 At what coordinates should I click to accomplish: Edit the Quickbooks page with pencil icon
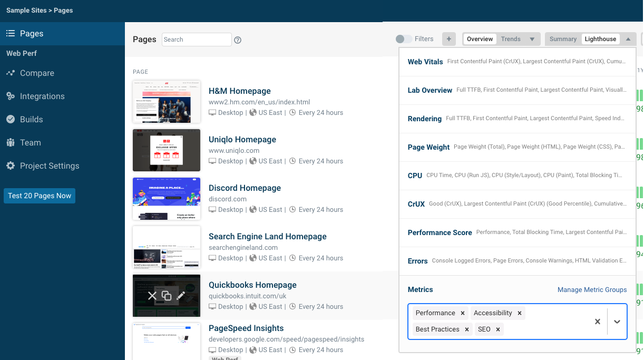181,296
